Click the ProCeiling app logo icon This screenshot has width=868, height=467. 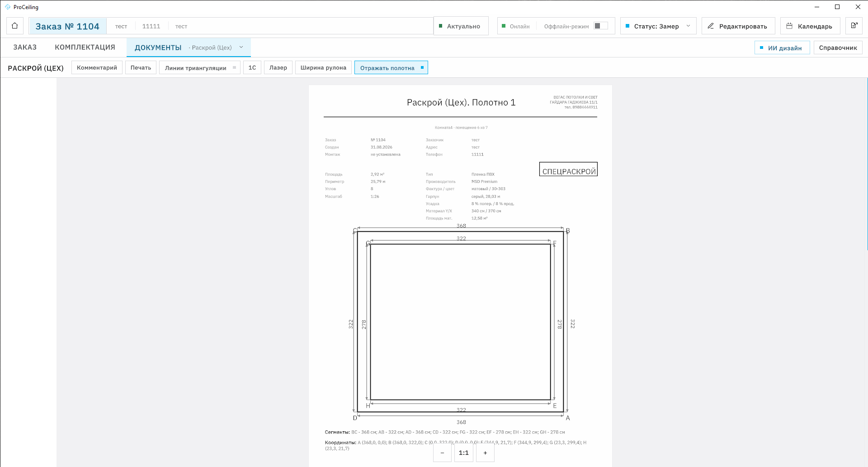pyautogui.click(x=8, y=7)
